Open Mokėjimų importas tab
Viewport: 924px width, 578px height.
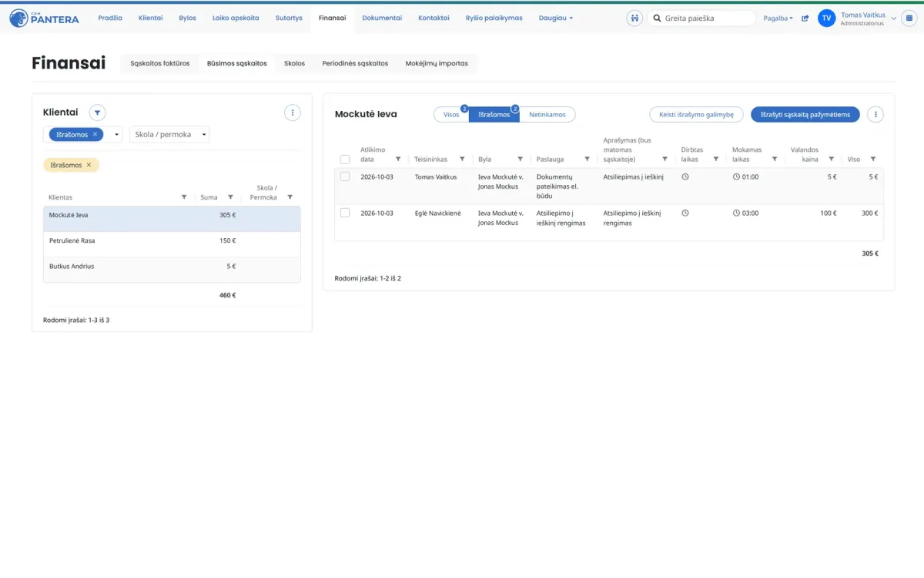(437, 64)
